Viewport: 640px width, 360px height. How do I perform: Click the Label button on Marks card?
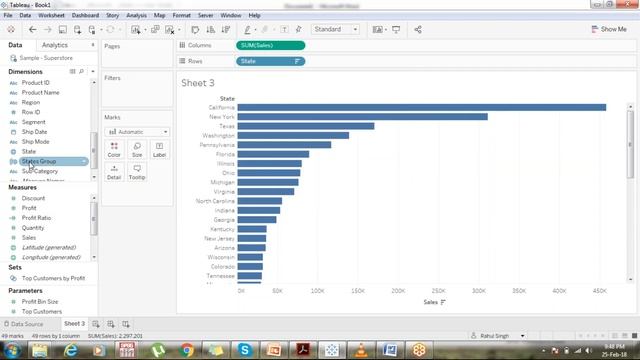pos(159,150)
